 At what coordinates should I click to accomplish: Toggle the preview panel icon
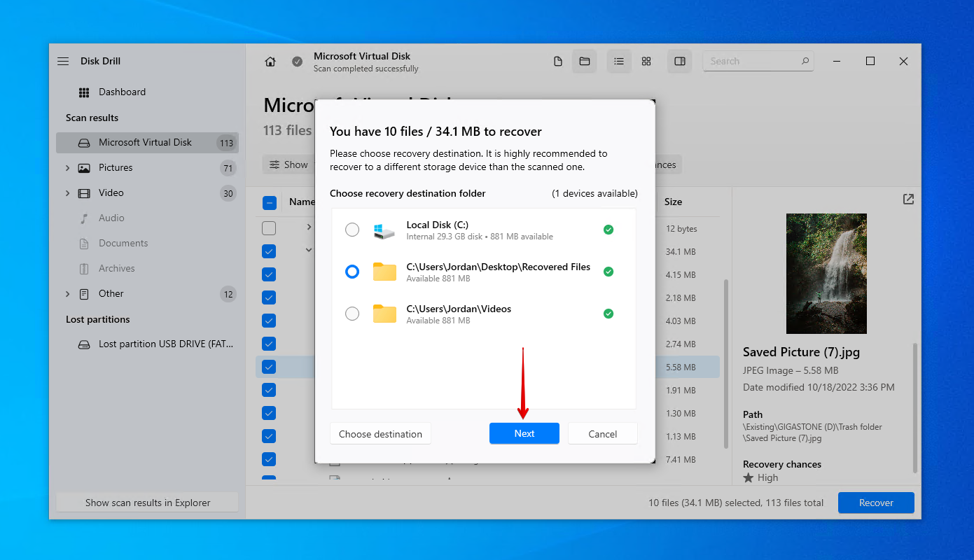pos(680,62)
